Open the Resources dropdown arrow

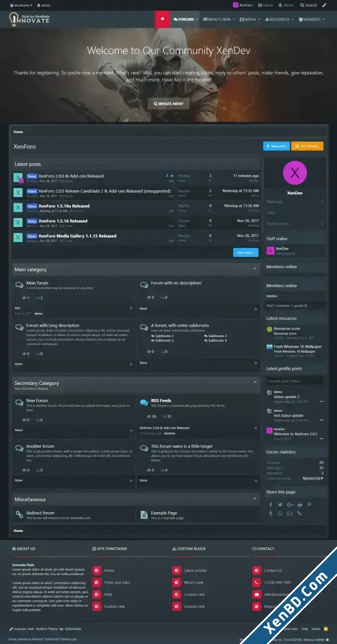(293, 19)
